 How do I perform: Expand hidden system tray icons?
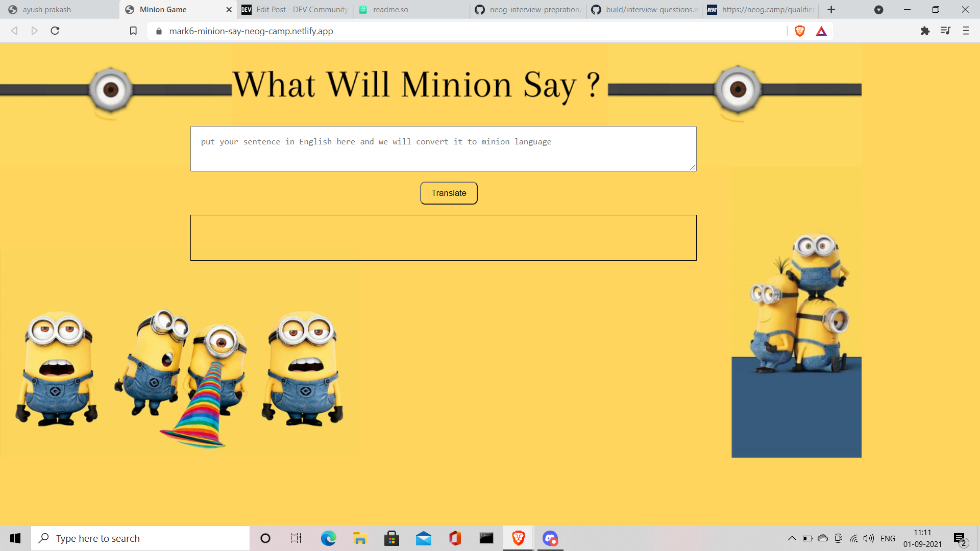[792, 538]
